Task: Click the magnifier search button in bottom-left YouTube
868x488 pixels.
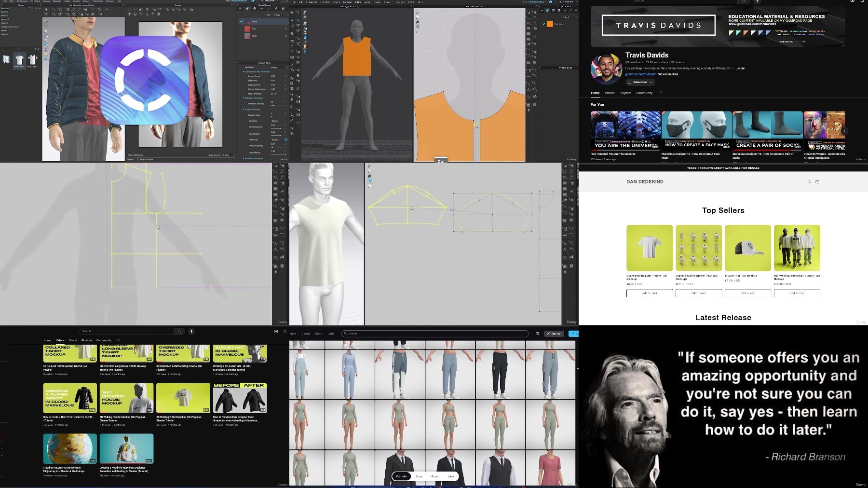Action: [x=179, y=331]
